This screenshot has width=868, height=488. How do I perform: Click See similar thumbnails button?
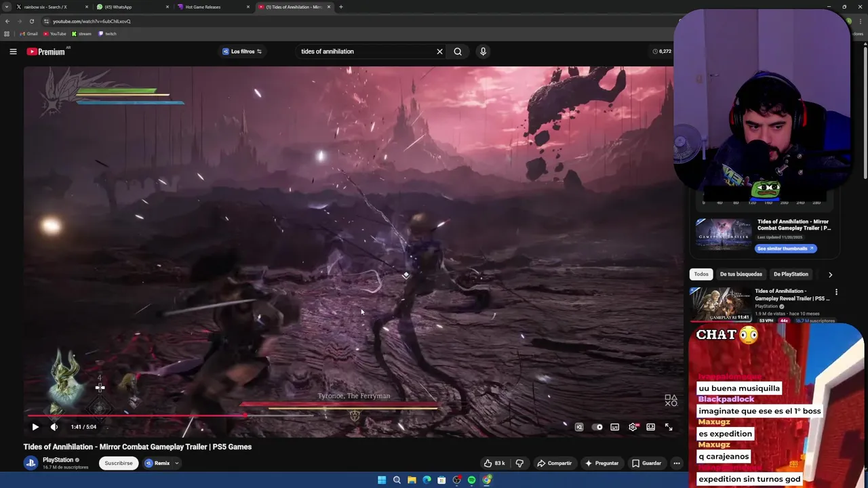[785, 248]
